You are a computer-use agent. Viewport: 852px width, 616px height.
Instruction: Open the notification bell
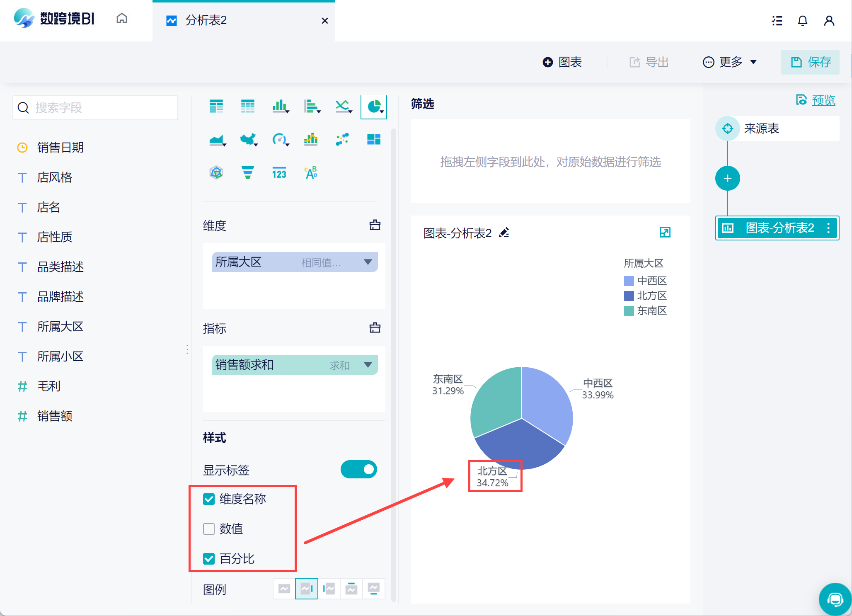pyautogui.click(x=803, y=21)
